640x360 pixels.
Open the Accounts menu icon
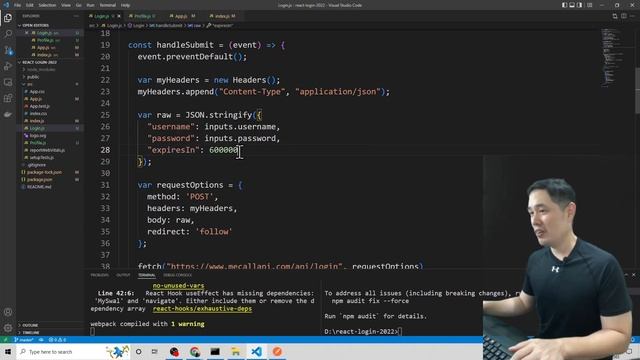[x=8, y=312]
